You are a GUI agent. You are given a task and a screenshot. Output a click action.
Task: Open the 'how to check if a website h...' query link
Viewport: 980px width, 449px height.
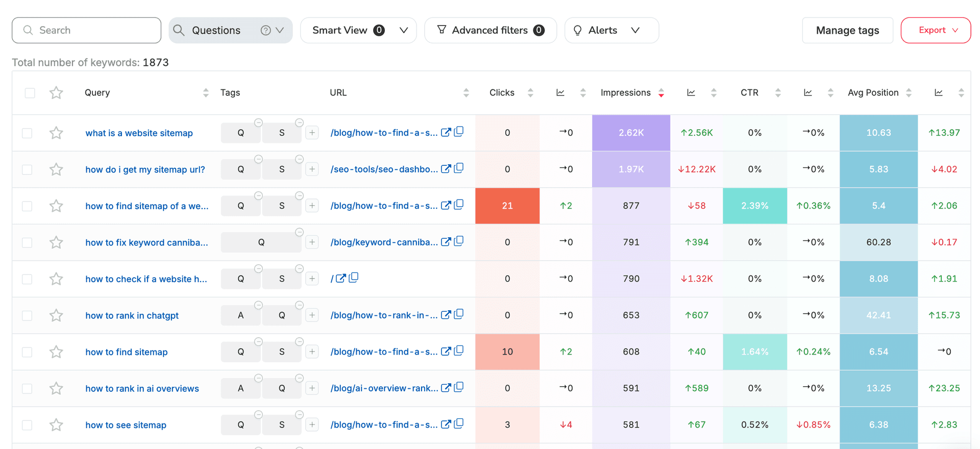(146, 279)
